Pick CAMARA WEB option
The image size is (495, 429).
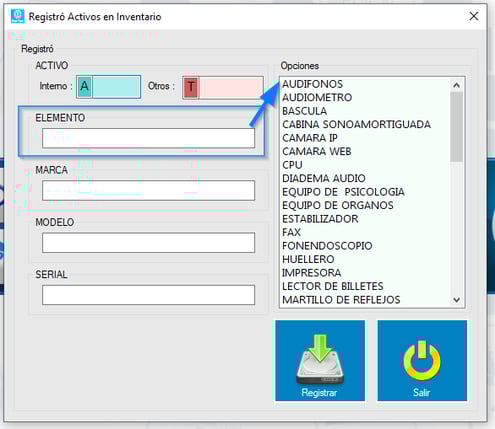[x=317, y=151]
